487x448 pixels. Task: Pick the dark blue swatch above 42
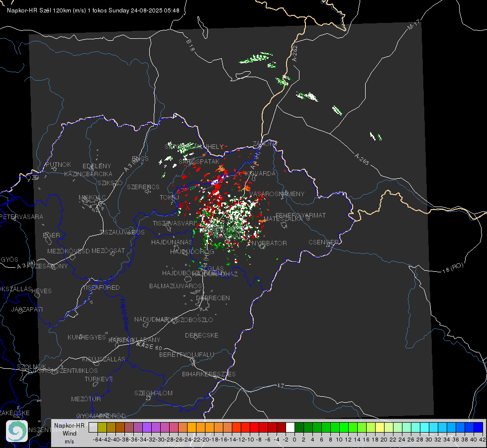coord(479,427)
